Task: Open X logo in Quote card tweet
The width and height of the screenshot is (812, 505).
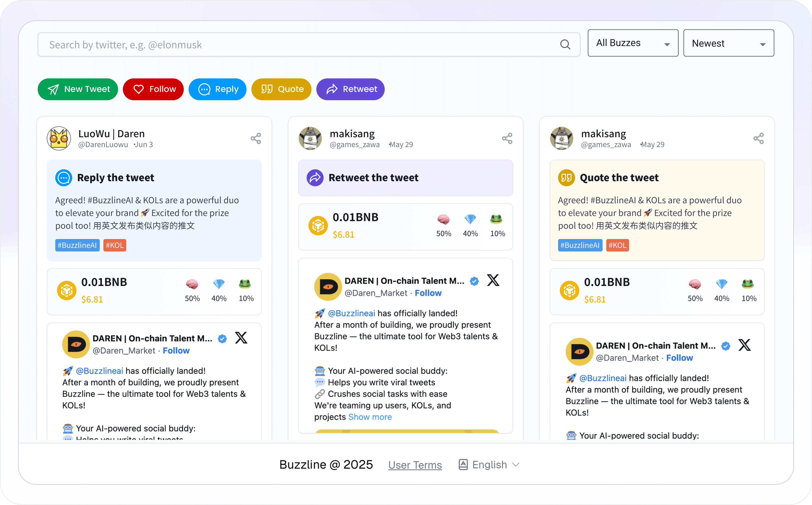Action: pyautogui.click(x=745, y=345)
